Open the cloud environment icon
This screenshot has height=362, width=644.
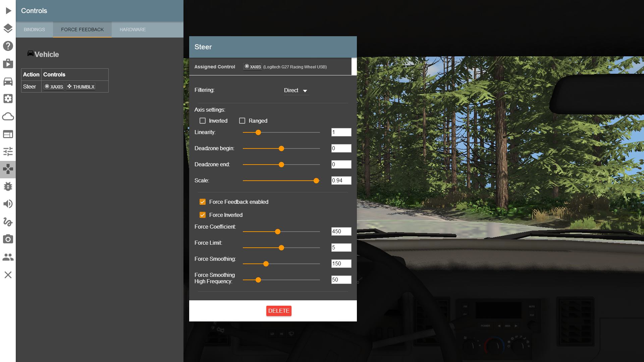click(x=8, y=116)
